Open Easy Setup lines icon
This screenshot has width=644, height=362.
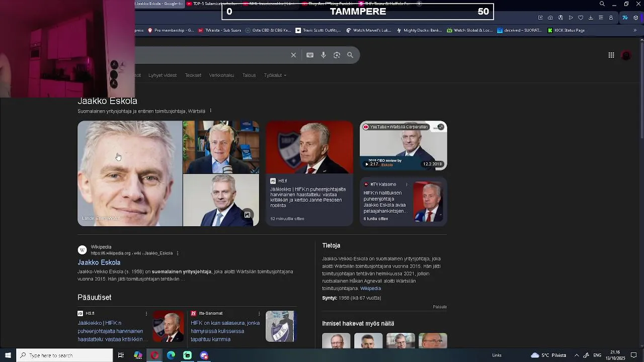(x=601, y=18)
